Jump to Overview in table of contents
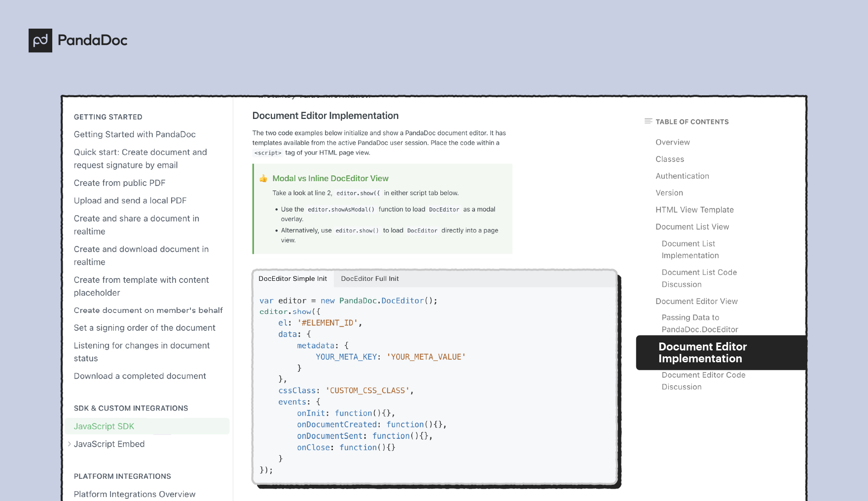Screen dimensions: 868x501 coord(673,142)
